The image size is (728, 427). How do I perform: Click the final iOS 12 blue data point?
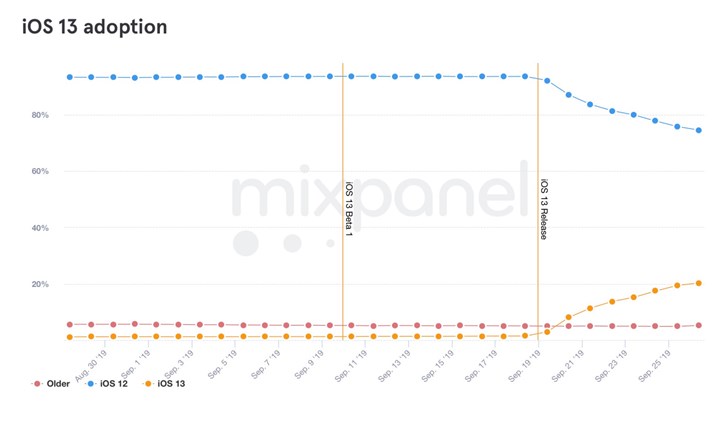pos(699,130)
